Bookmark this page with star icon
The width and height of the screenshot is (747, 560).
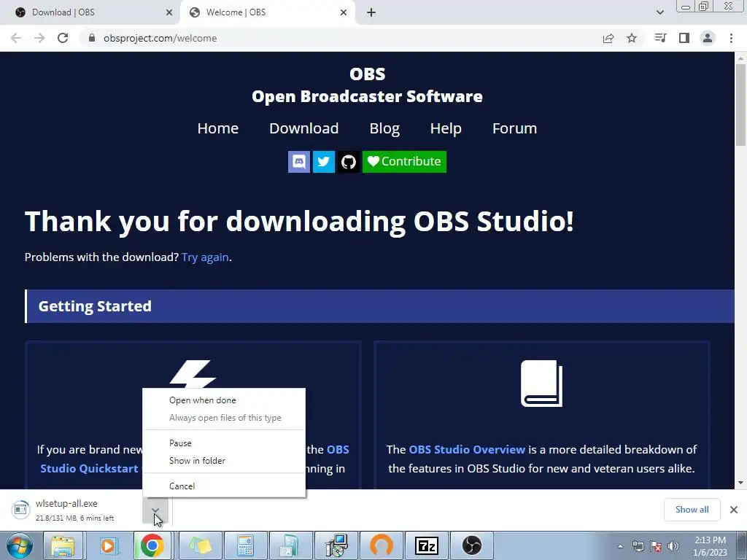click(x=632, y=38)
